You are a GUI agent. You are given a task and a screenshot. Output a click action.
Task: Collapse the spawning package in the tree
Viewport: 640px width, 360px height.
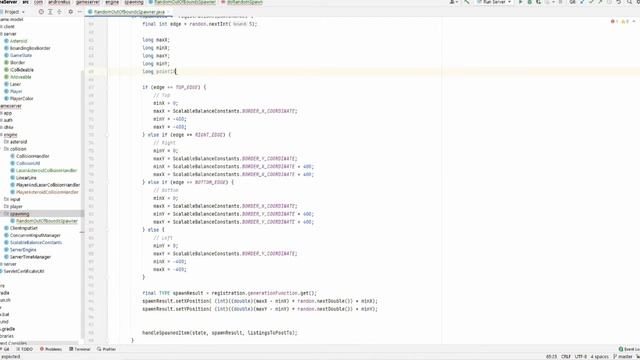click(2, 214)
